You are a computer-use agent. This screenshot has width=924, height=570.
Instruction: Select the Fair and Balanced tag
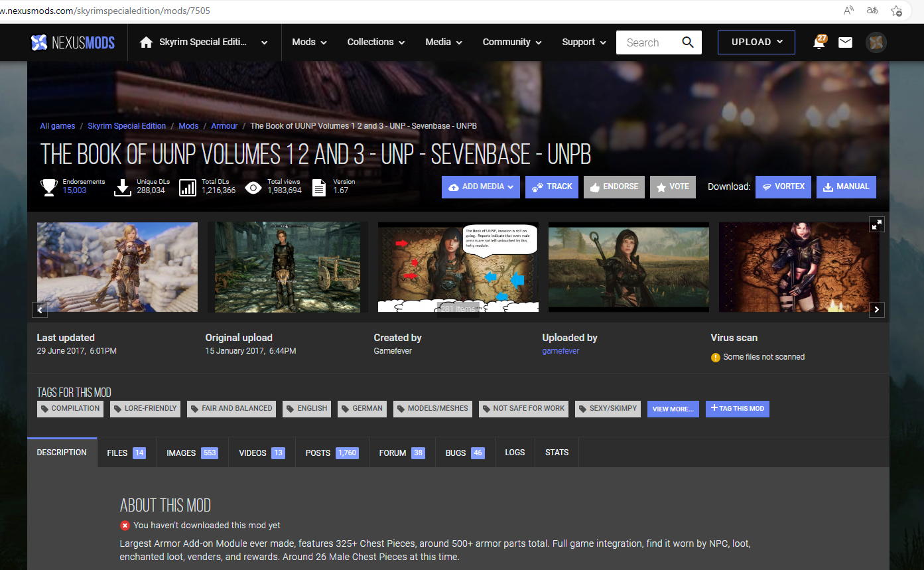click(x=231, y=409)
